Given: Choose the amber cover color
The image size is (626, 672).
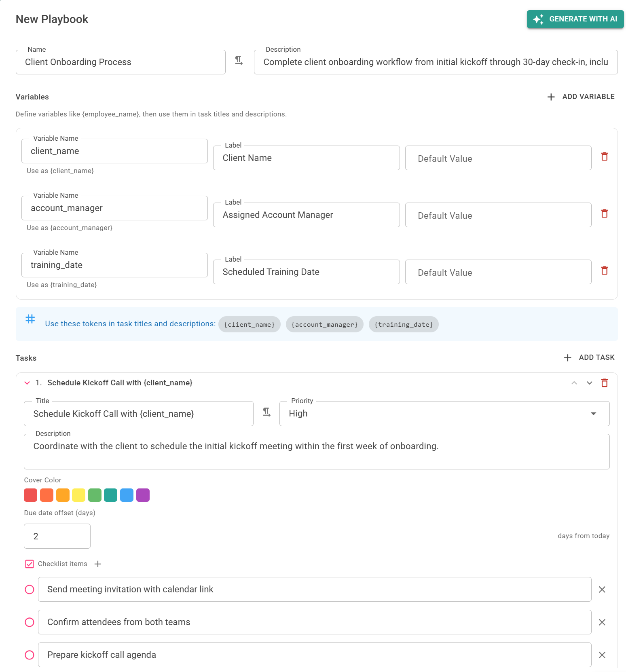Looking at the screenshot, I should coord(63,495).
